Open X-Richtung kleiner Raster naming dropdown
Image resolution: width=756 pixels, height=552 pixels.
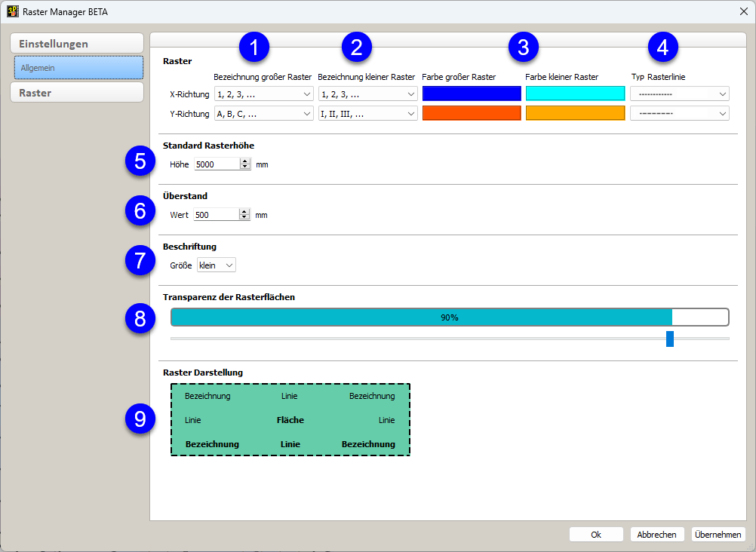click(x=368, y=94)
